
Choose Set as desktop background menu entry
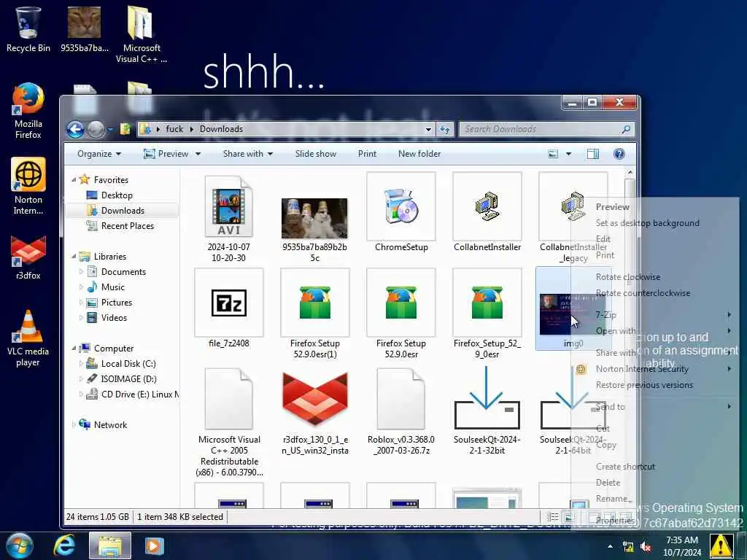648,223
